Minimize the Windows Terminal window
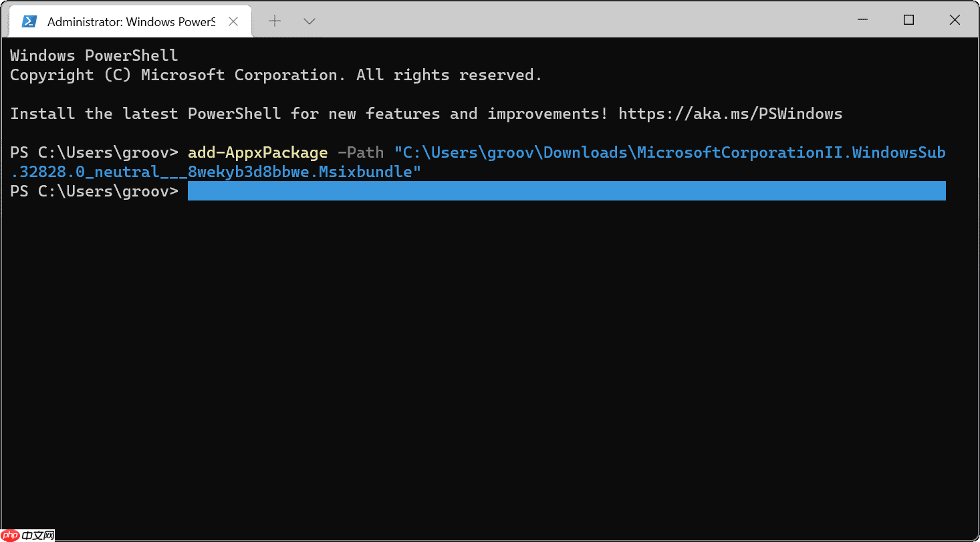 (862, 20)
